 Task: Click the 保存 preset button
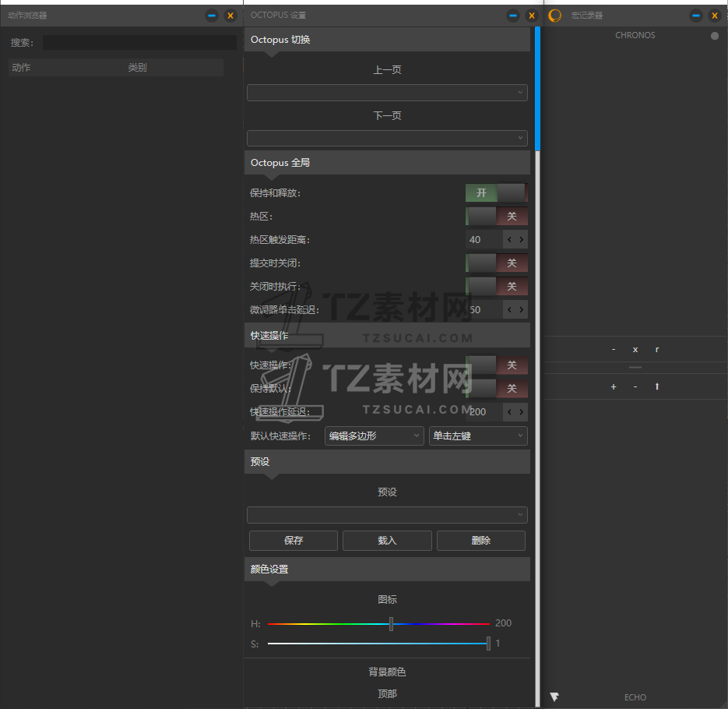click(x=294, y=541)
